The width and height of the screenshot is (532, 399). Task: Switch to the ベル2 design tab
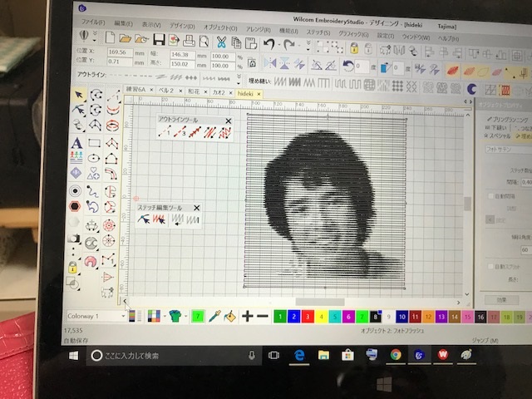(x=166, y=91)
